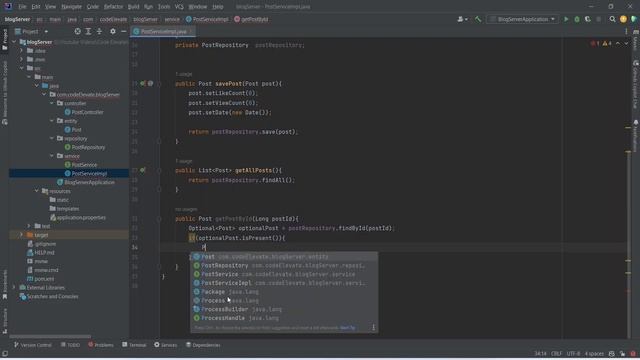The height and width of the screenshot is (360, 640).
Task: Open Search Everywhere magnifier icon
Action: (x=612, y=19)
